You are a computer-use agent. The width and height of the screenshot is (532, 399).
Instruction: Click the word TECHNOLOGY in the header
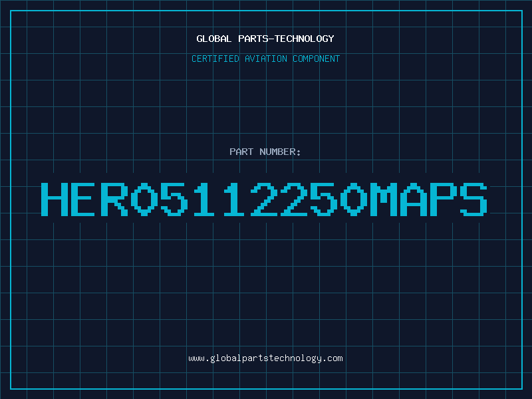click(x=305, y=39)
